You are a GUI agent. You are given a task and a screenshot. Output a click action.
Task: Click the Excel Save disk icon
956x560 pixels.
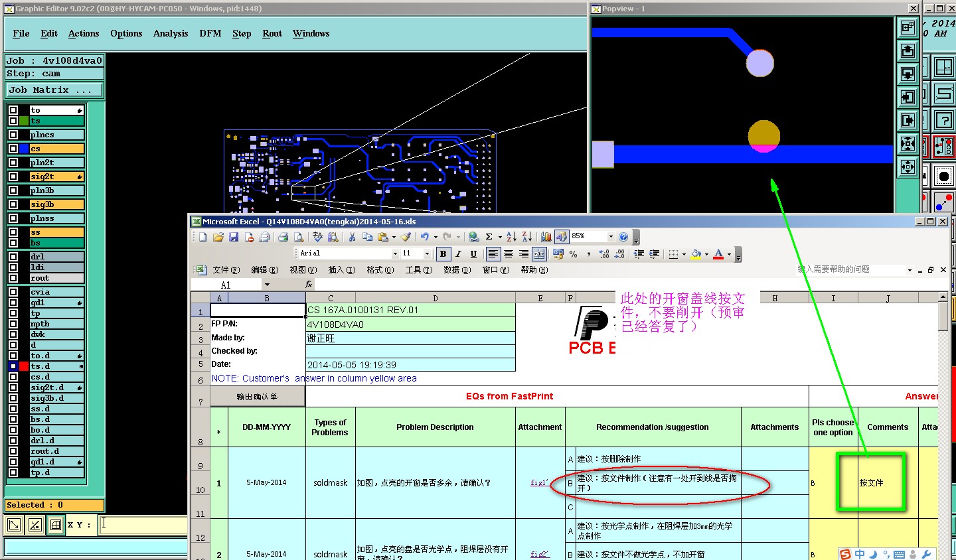click(234, 237)
